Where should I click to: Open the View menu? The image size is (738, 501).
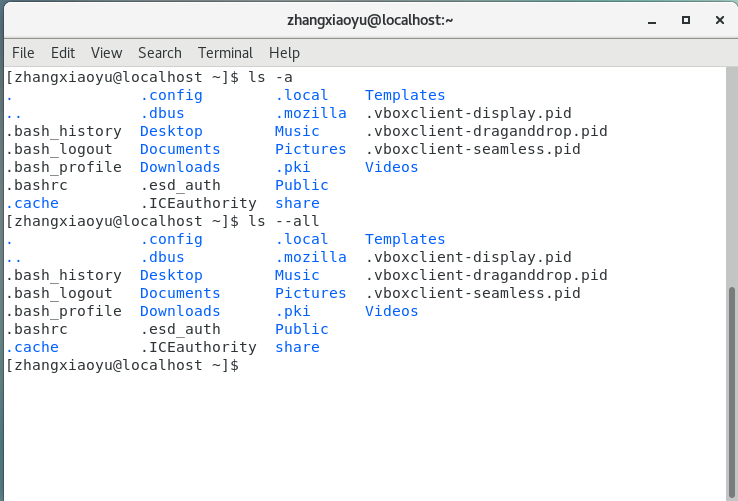[x=106, y=53]
